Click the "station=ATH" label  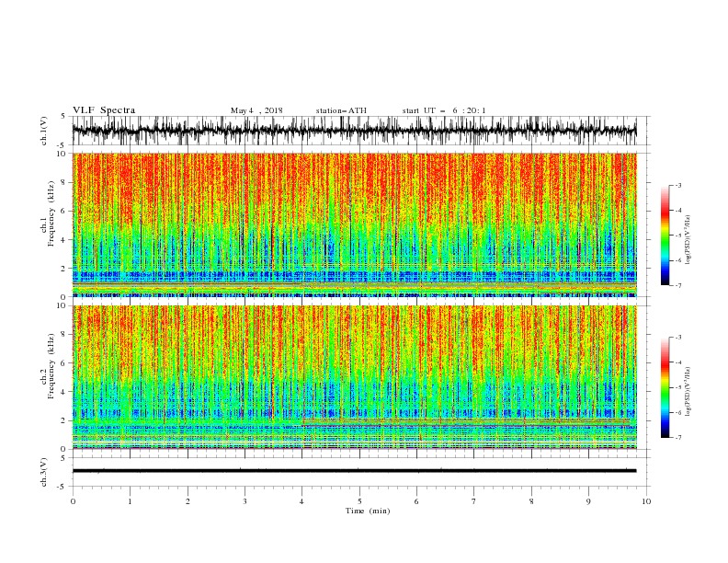pyautogui.click(x=341, y=110)
